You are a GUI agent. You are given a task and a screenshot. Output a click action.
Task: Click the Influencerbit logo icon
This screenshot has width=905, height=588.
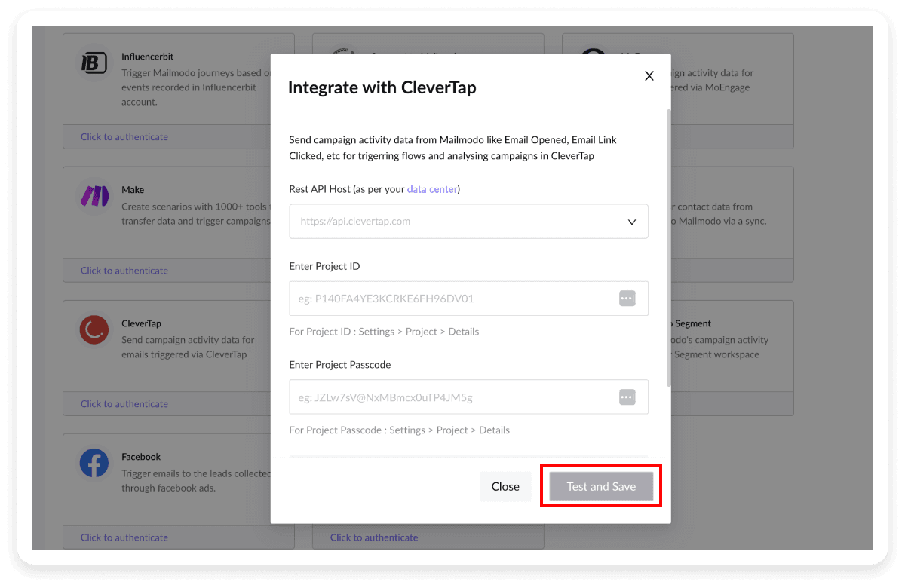click(x=94, y=63)
